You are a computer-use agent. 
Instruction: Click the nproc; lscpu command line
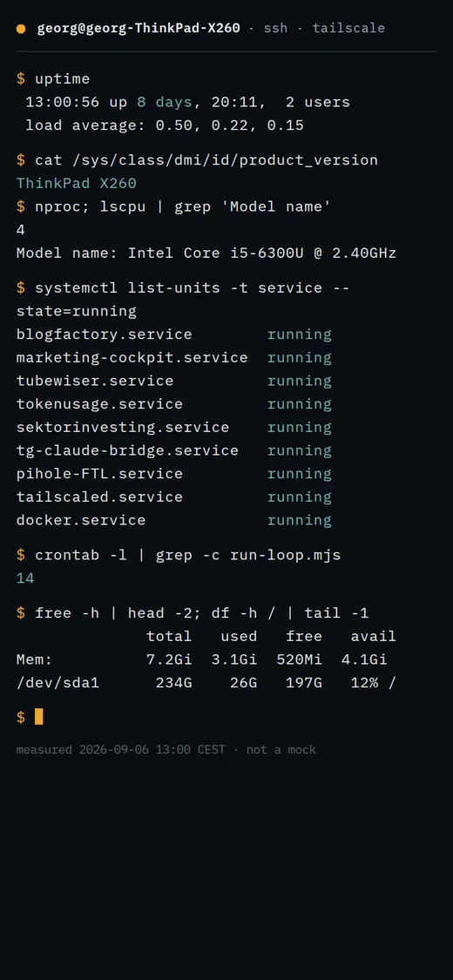(182, 206)
